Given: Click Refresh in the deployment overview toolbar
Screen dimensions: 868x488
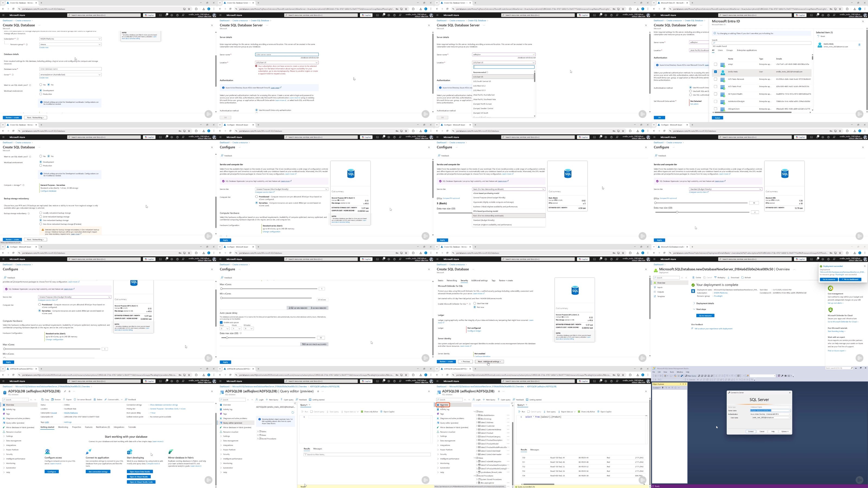Looking at the screenshot, I should tap(746, 278).
